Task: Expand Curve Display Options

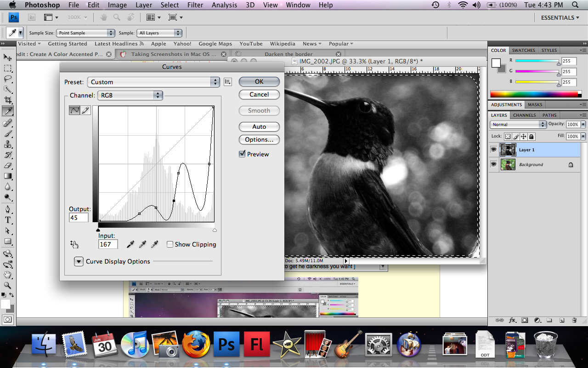Action: pos(78,261)
